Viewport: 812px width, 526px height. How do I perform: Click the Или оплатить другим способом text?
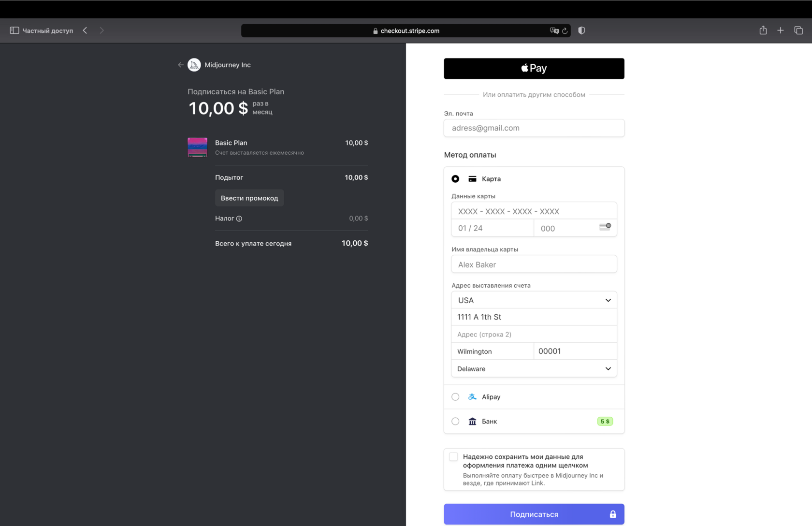tap(534, 95)
